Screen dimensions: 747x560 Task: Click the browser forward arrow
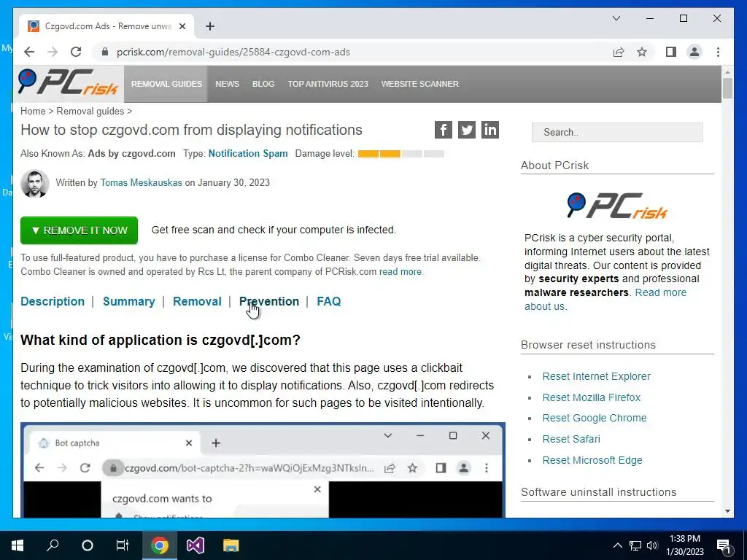(53, 52)
